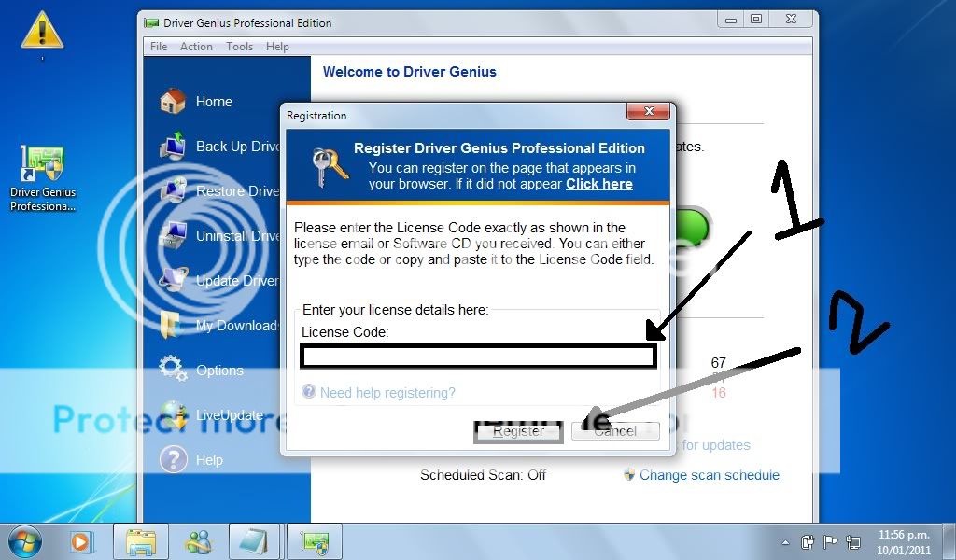Open the Action menu
Viewport: 956px width, 560px height.
click(196, 47)
